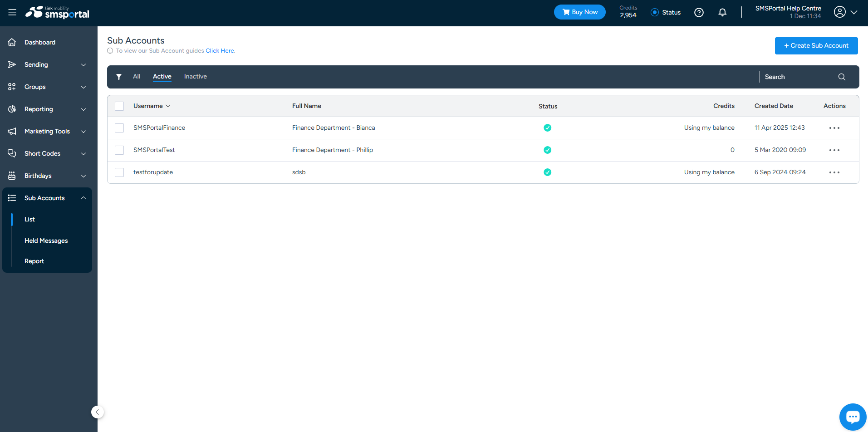Click Finance Department - Bianca full name
Image resolution: width=868 pixels, height=432 pixels.
(x=333, y=128)
